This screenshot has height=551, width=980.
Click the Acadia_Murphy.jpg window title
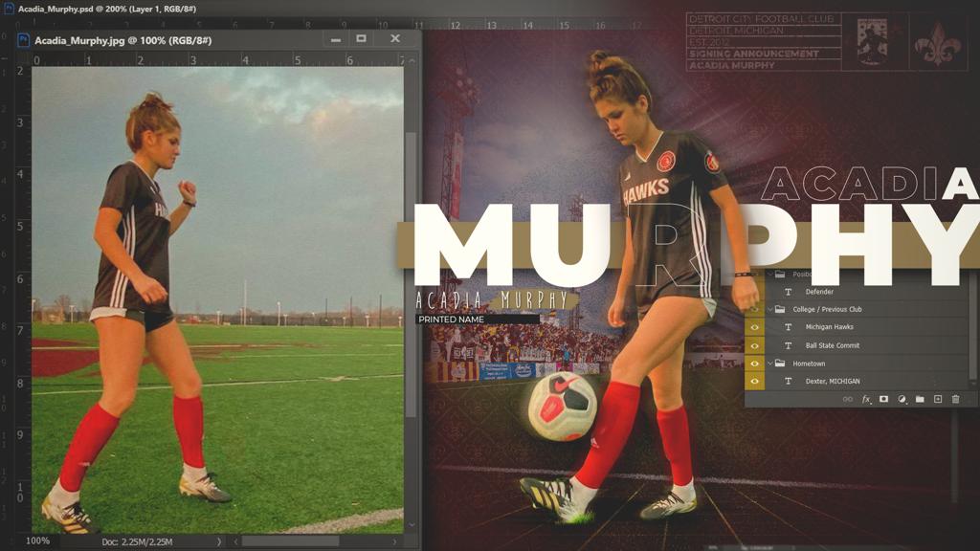(x=123, y=40)
